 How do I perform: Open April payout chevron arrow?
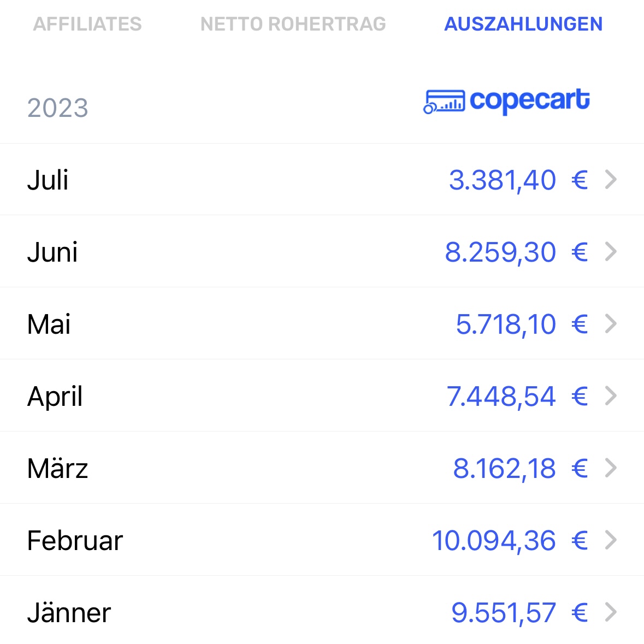pyautogui.click(x=611, y=396)
